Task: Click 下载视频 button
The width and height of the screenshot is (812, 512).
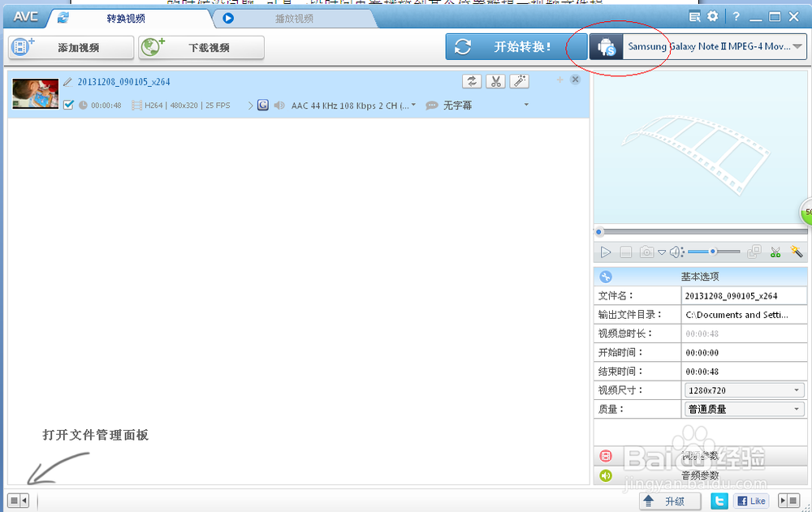Action: pyautogui.click(x=201, y=48)
